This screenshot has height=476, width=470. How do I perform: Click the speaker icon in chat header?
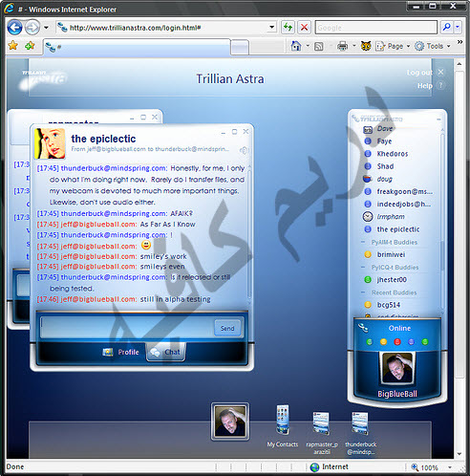(244, 150)
